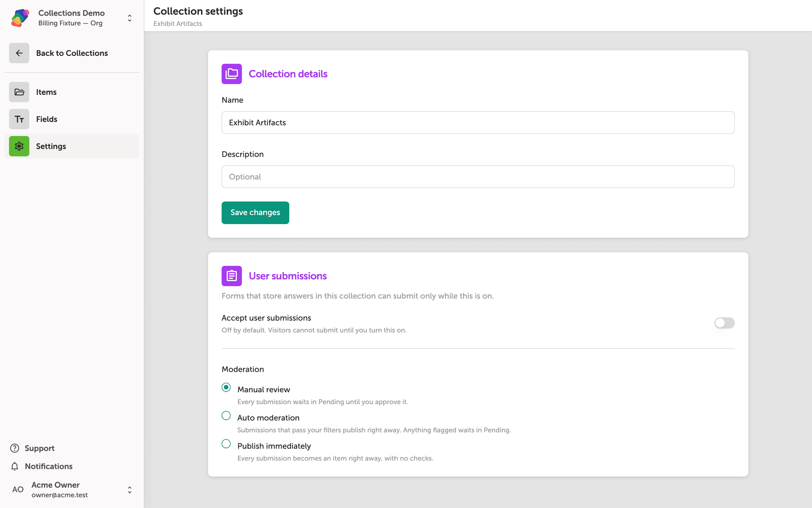Click the Billing Fixture — Org text
Screen dimensions: 812x508
point(70,23)
